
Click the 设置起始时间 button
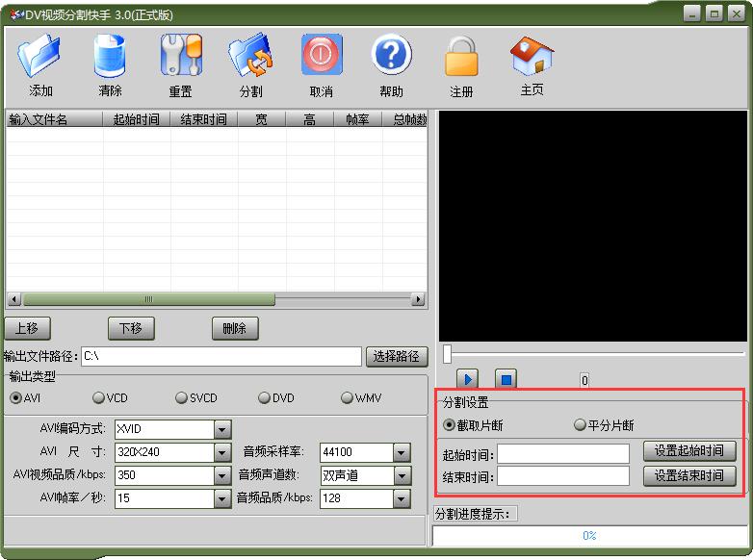point(688,451)
